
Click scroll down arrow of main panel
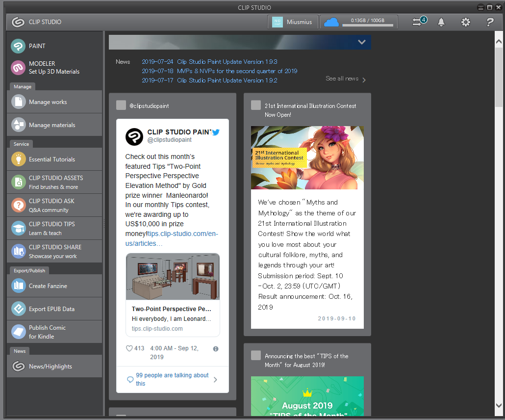tap(499, 405)
